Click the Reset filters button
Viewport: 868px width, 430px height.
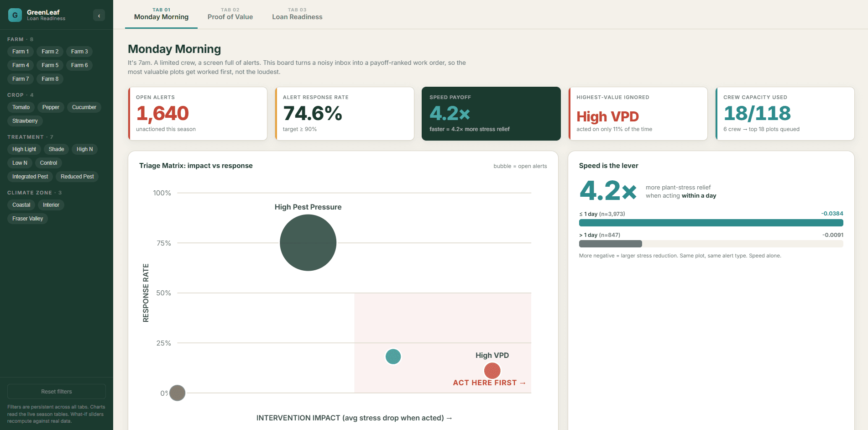57,392
